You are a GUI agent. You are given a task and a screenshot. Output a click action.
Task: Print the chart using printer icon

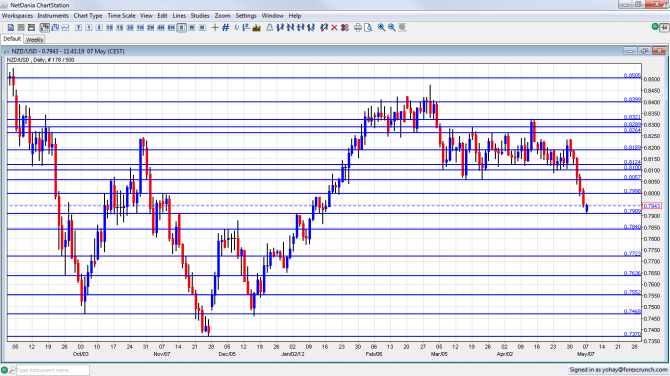pyautogui.click(x=358, y=28)
